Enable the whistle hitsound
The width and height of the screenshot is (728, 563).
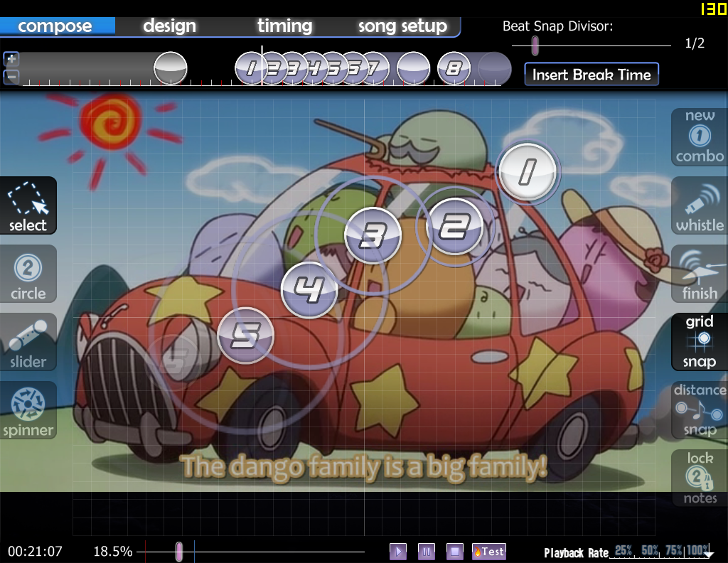point(700,205)
